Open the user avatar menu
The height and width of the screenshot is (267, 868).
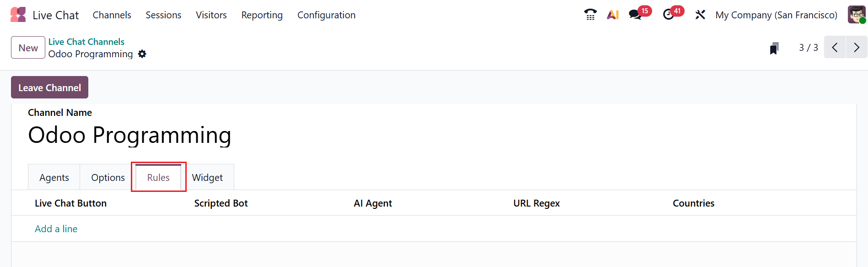tap(856, 15)
